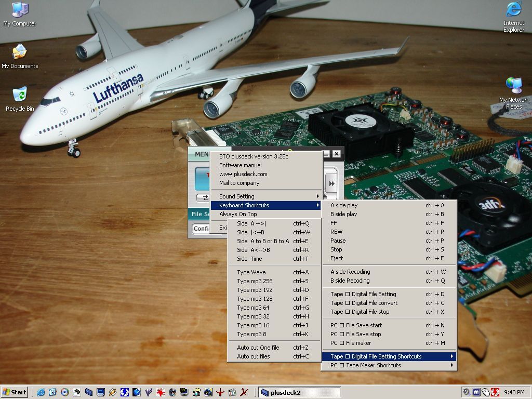Expand the Sound Setting submenu
532x399 pixels.
point(265,196)
